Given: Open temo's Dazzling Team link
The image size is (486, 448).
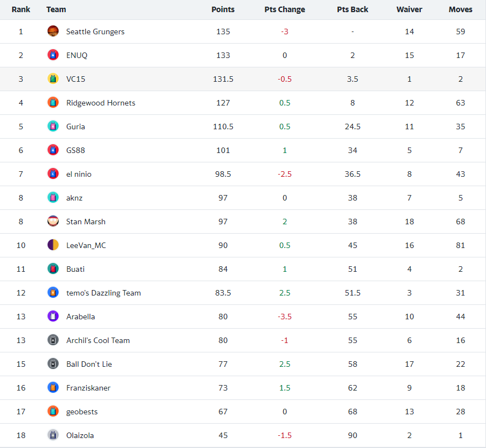Looking at the screenshot, I should pos(103,293).
